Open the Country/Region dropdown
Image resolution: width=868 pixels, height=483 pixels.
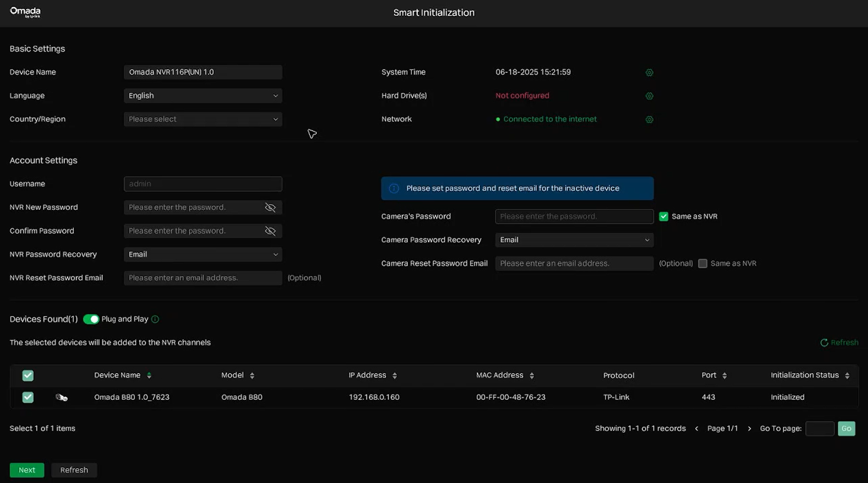(x=203, y=119)
